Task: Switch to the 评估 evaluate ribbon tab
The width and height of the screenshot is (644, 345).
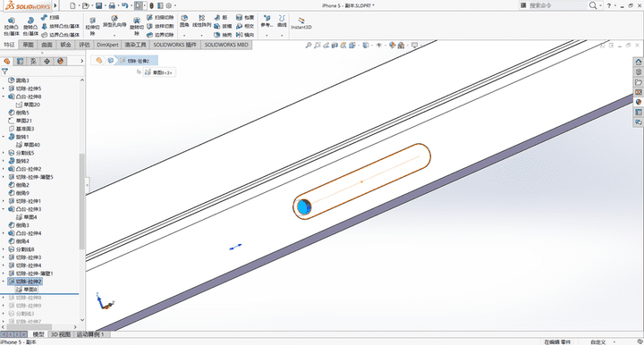Action: coord(84,45)
